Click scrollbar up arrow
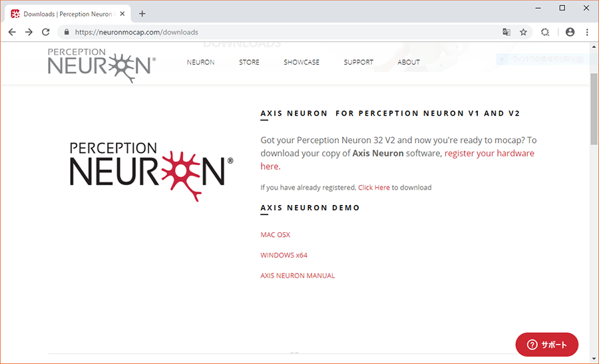Viewport: 599px width, 364px height. [594, 47]
